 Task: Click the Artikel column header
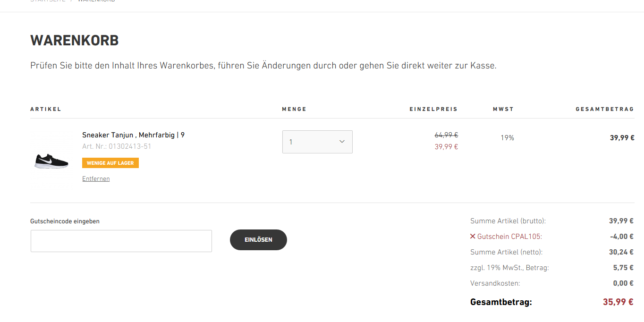click(46, 109)
